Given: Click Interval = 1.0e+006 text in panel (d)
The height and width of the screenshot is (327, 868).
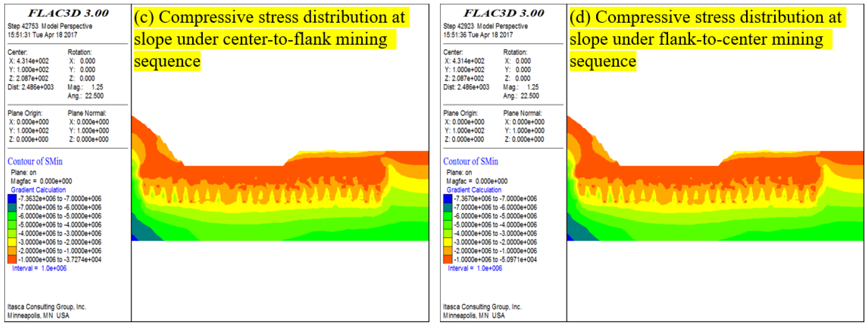Looking at the screenshot, I should pyautogui.click(x=475, y=268).
